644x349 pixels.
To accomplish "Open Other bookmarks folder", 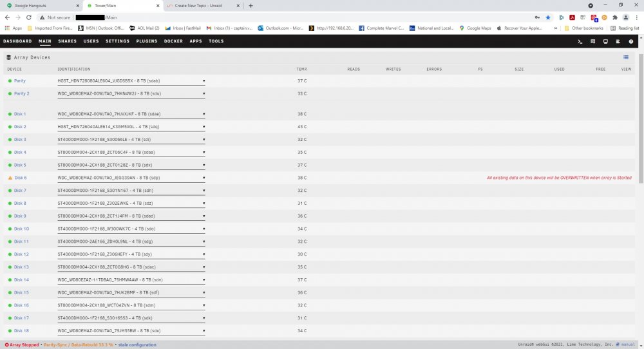I will [x=583, y=28].
